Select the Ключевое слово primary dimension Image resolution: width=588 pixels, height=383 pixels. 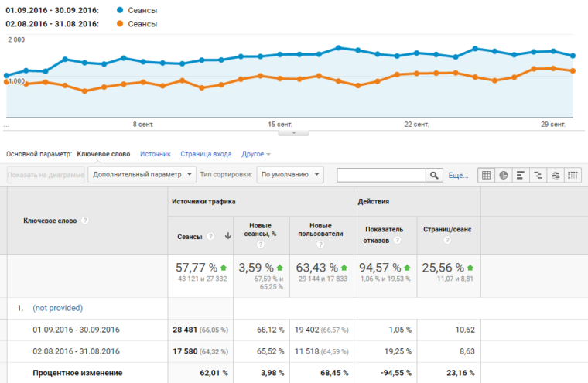click(104, 154)
